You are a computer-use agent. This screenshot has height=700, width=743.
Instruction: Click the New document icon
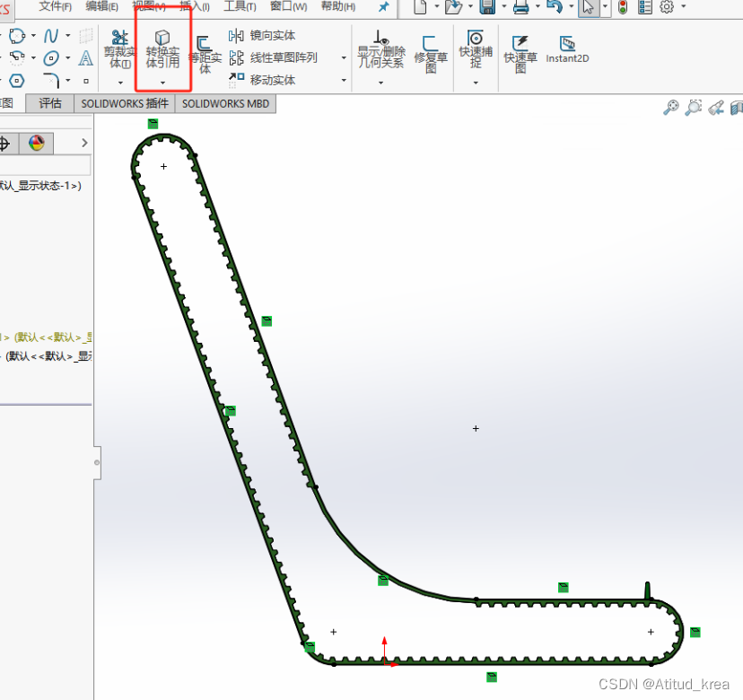tap(420, 6)
